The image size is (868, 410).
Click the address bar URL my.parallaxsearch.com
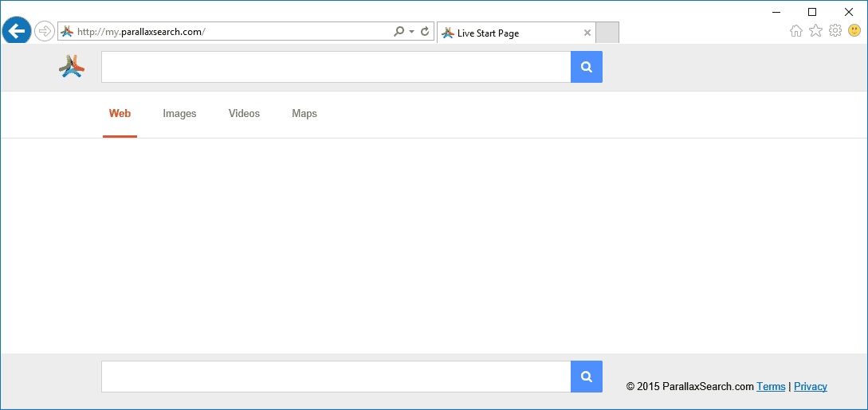point(140,32)
